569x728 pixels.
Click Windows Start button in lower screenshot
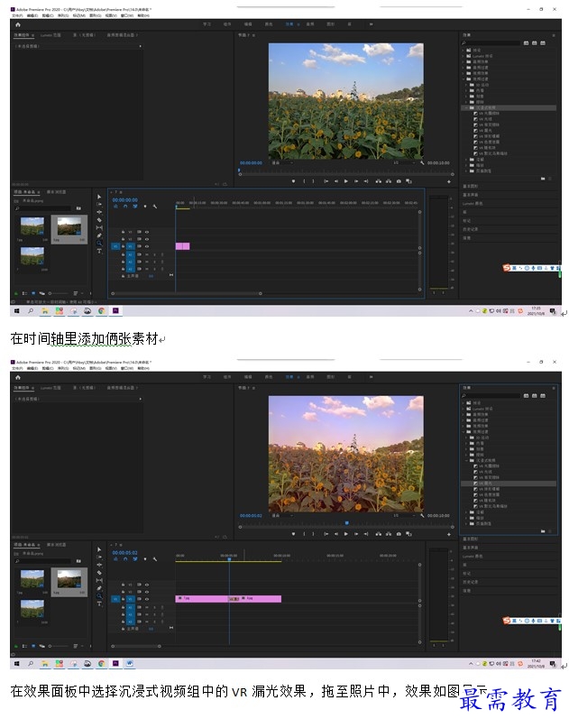17,663
